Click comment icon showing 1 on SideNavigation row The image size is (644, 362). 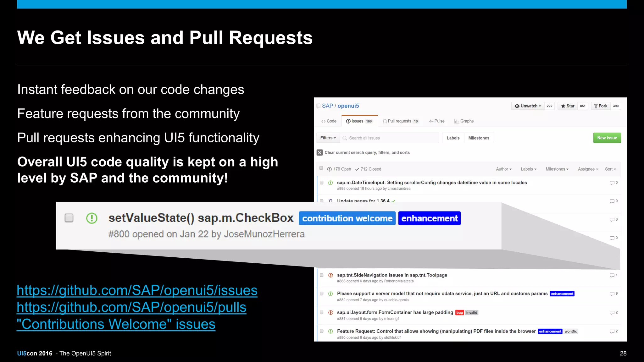pos(612,276)
